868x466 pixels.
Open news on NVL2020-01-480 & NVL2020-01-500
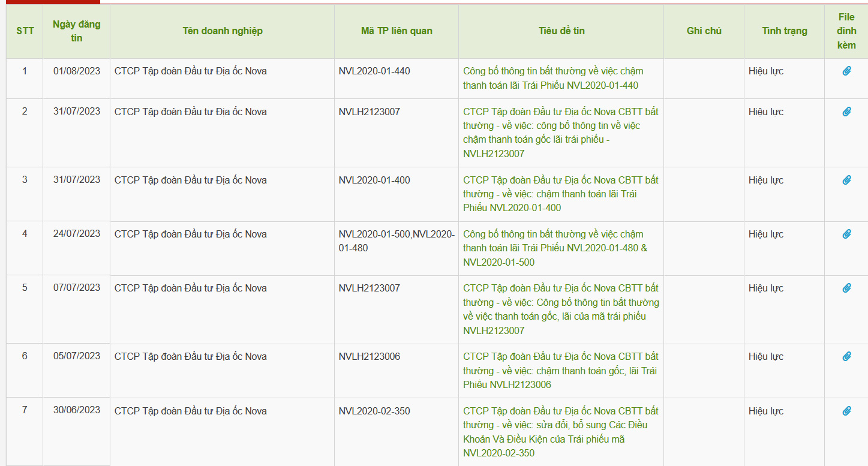tap(555, 248)
